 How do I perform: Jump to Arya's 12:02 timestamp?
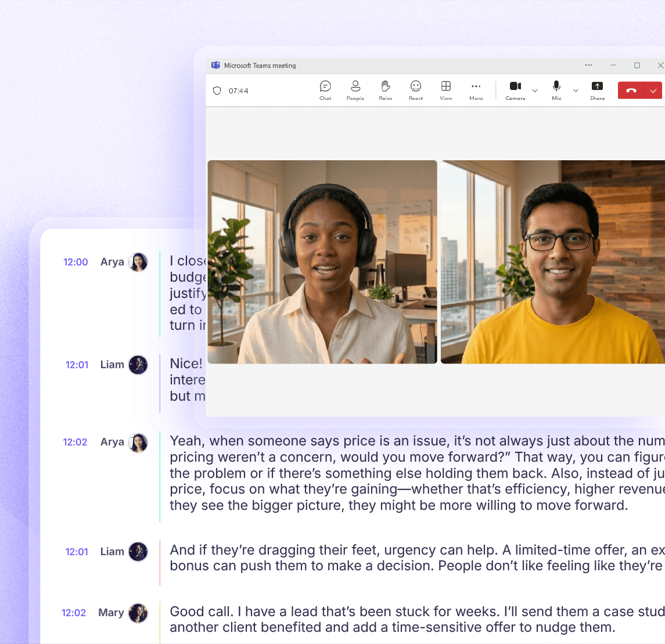coord(75,442)
